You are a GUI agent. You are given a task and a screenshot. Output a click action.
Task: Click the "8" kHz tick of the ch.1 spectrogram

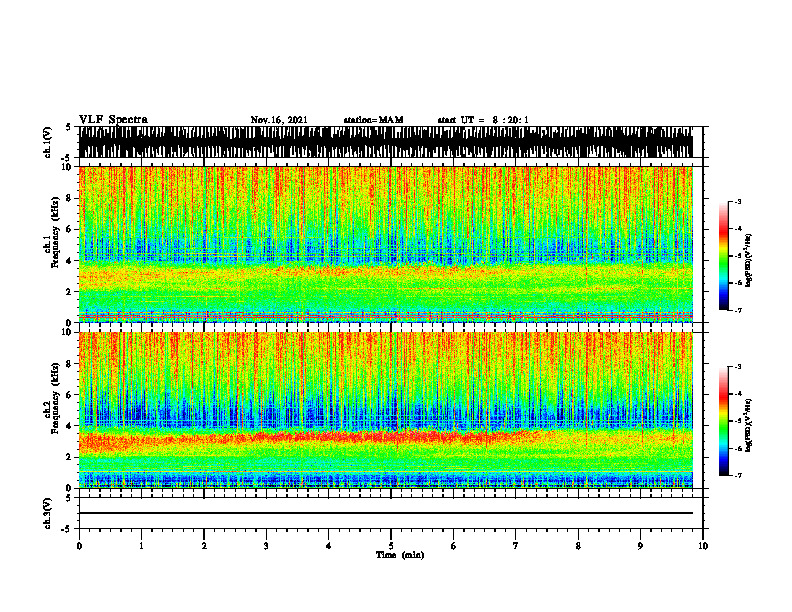click(69, 198)
